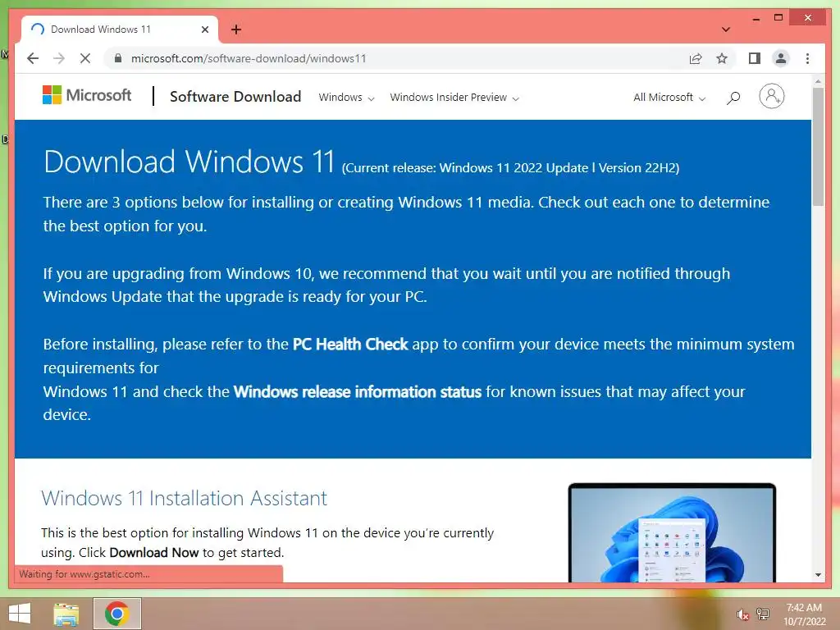840x630 pixels.
Task: Click the scrollbar down arrow
Action: 818,575
